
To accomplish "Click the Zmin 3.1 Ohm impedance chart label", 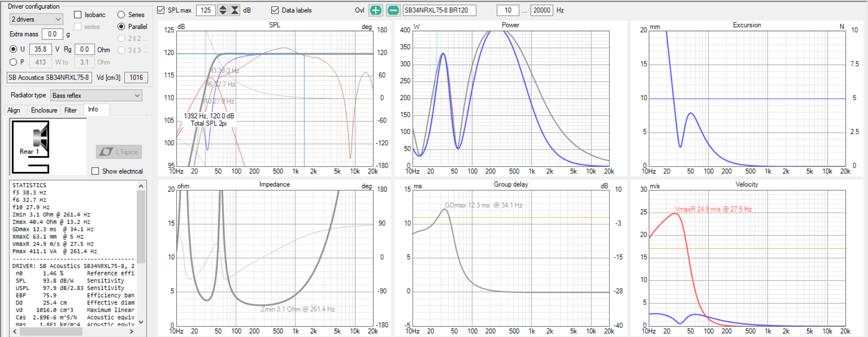I will [x=298, y=309].
